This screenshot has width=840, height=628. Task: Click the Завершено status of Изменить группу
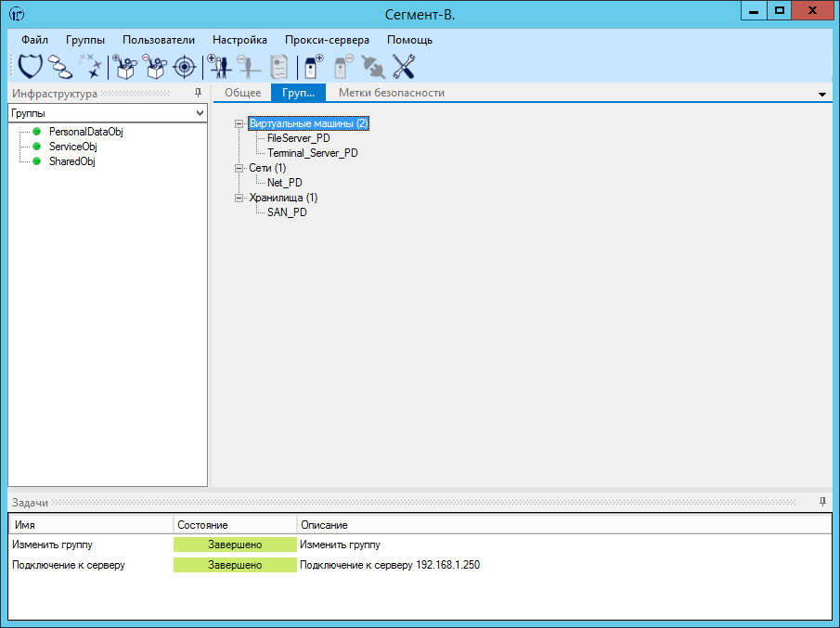[x=235, y=545]
